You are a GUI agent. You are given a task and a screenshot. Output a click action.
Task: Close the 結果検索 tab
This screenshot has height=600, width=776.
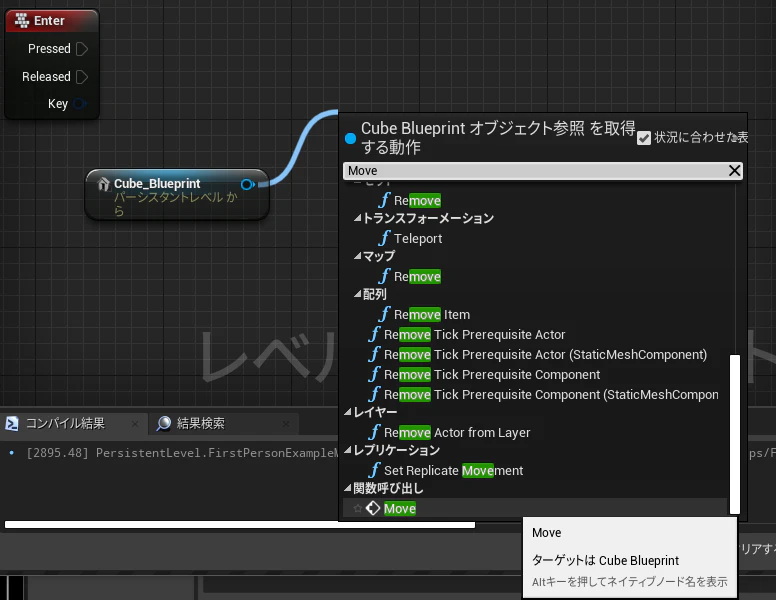point(286,424)
